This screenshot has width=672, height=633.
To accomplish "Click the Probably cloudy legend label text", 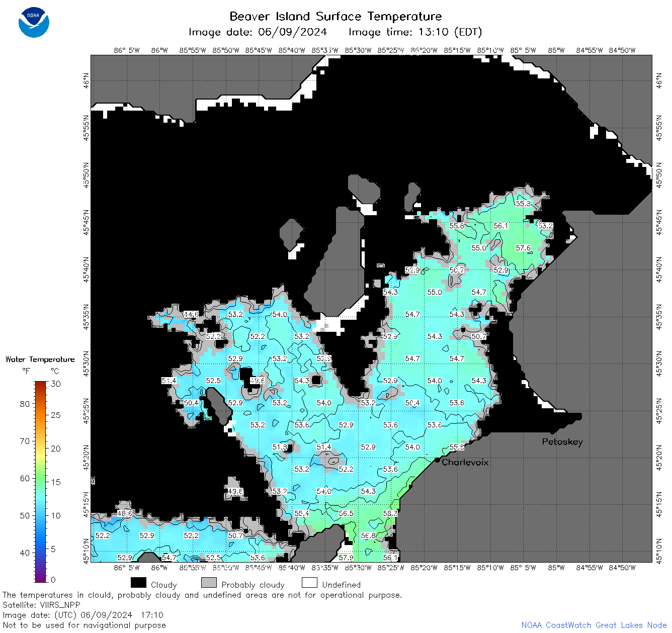I will click(x=253, y=585).
